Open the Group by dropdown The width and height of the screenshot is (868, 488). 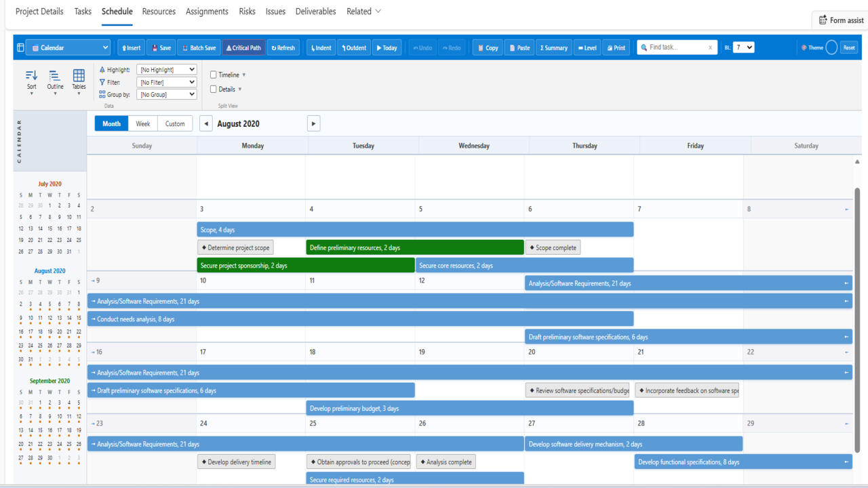pos(167,95)
